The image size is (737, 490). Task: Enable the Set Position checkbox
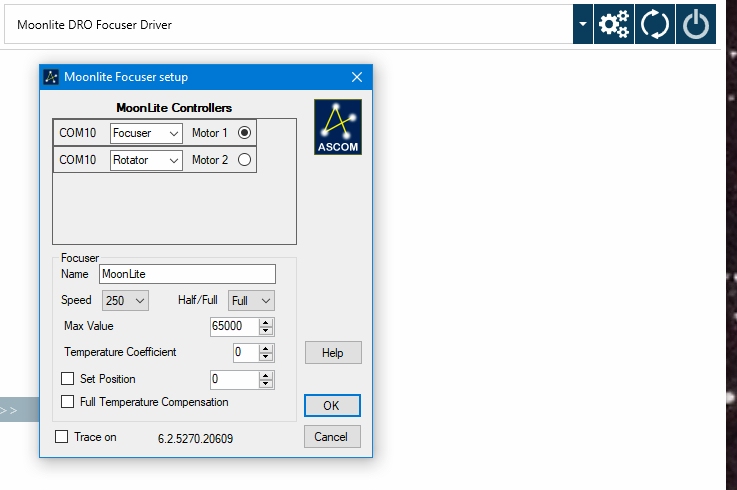pyautogui.click(x=68, y=379)
